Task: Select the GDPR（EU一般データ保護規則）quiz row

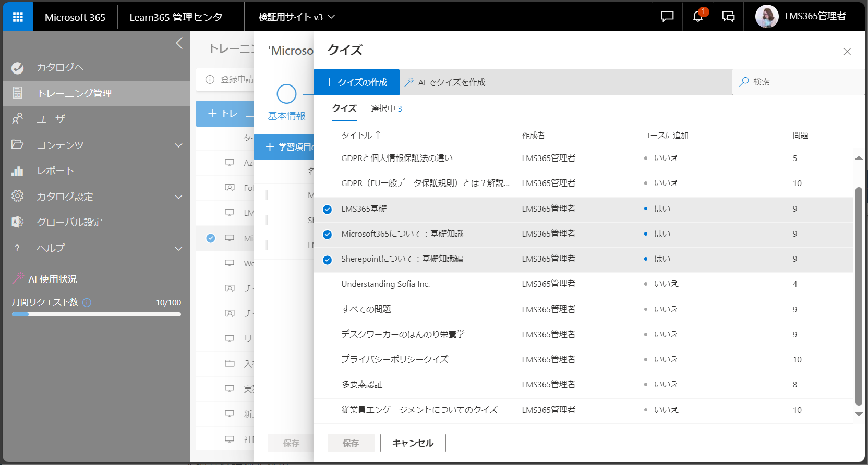Action: tap(583, 183)
